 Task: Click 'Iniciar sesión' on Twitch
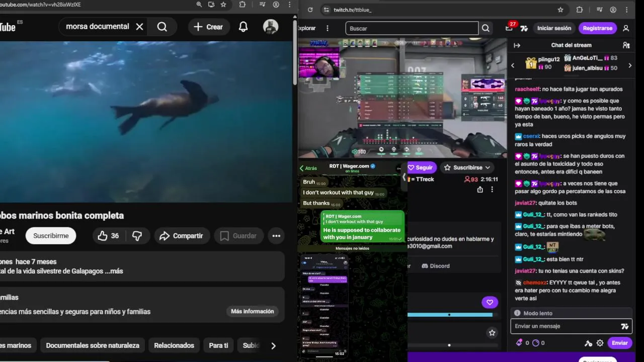[x=554, y=28]
